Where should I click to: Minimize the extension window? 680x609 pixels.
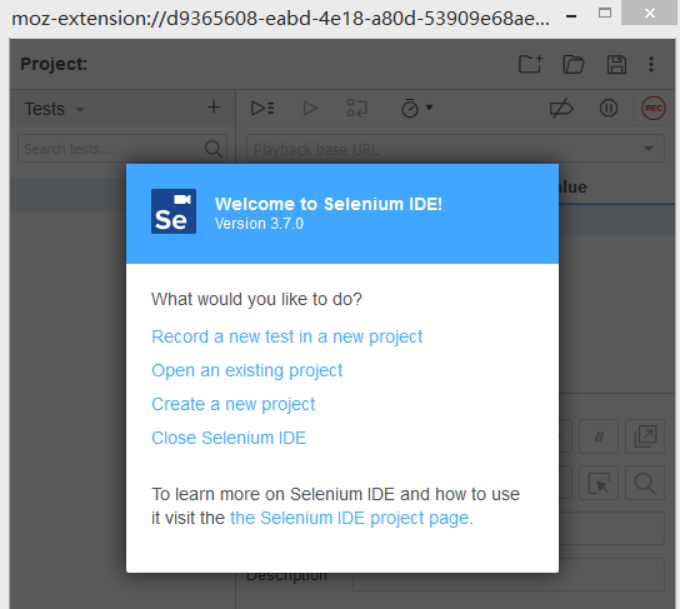(x=572, y=16)
